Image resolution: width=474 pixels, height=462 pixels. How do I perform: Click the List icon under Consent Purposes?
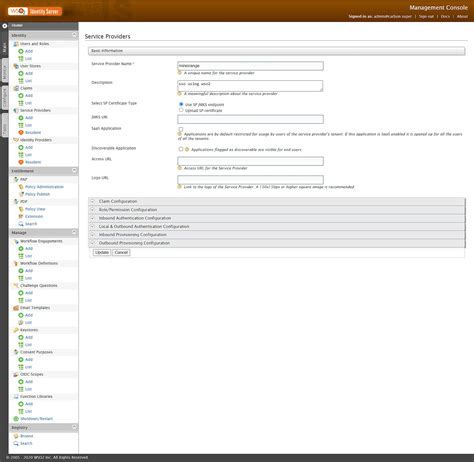[x=21, y=367]
